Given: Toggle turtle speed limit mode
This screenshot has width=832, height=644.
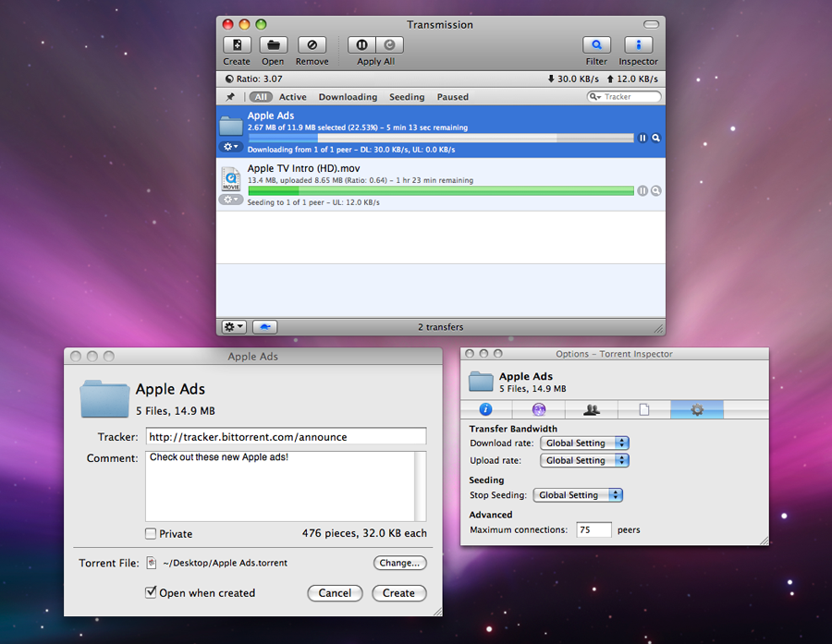Looking at the screenshot, I should click(264, 327).
